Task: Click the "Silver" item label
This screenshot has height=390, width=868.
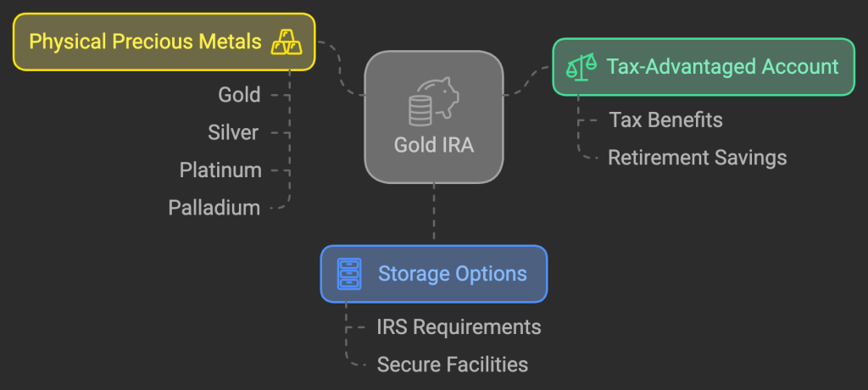Action: tap(233, 133)
